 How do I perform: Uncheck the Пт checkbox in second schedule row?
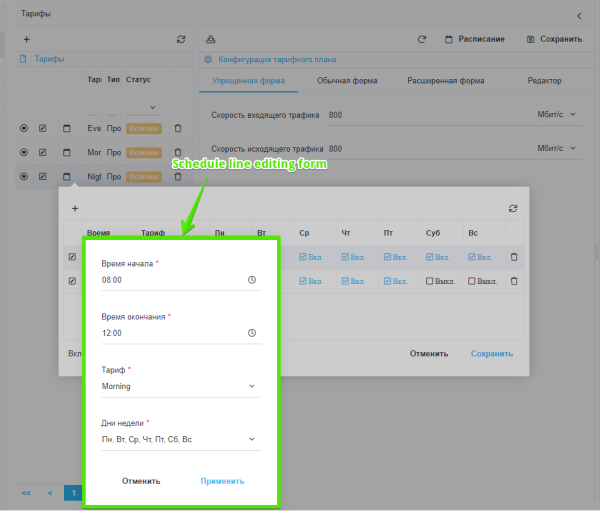pyautogui.click(x=387, y=281)
